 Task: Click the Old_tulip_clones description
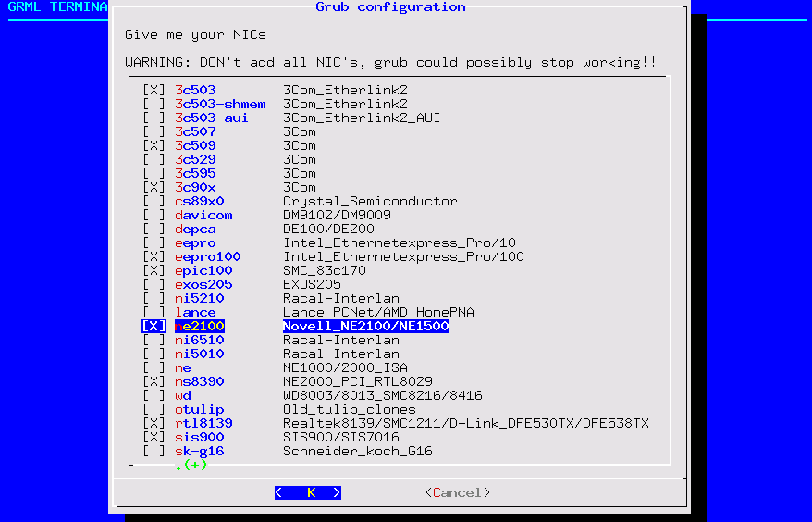tap(350, 409)
